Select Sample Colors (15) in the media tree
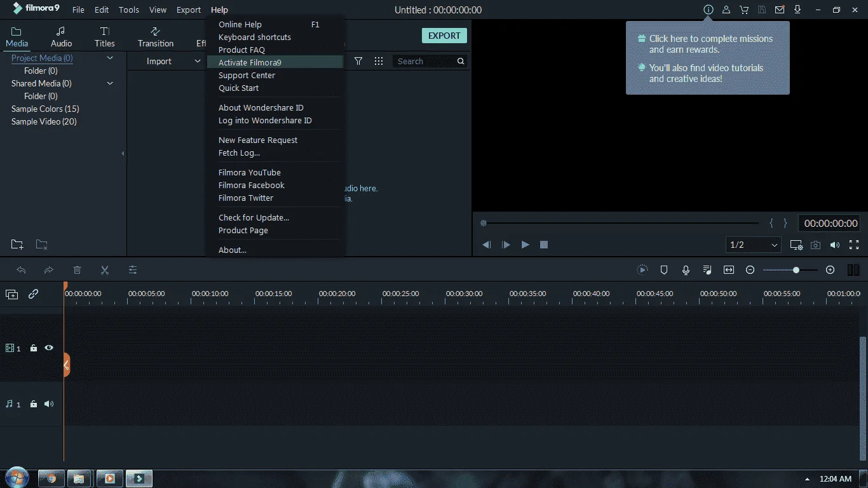Screen dimensions: 868x488 click(x=45, y=109)
